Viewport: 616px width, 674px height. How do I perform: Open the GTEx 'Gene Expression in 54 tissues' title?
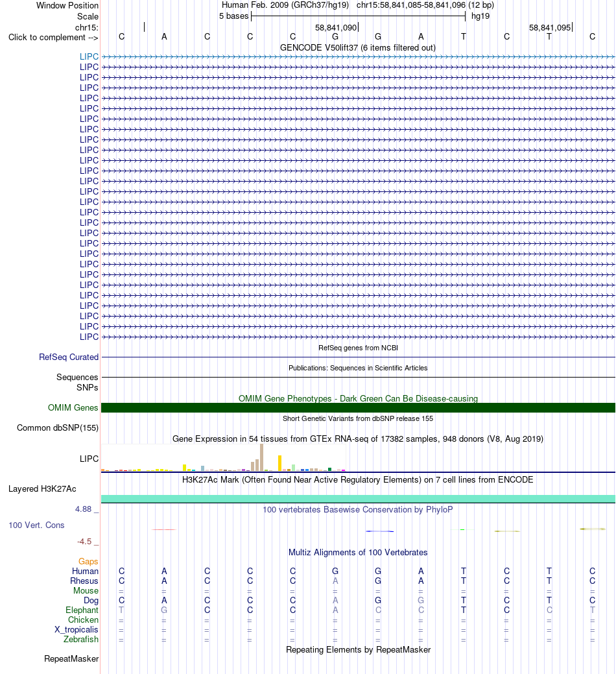(x=358, y=439)
